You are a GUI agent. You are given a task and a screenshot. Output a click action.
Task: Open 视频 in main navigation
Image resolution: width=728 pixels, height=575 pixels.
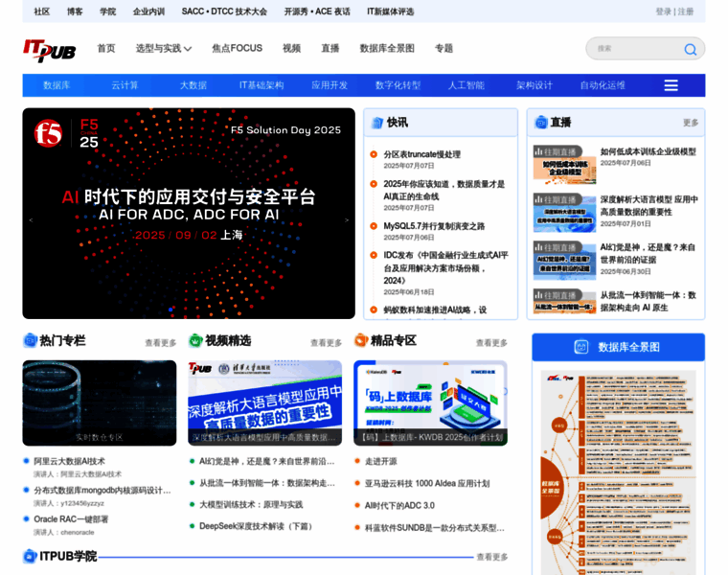(x=291, y=48)
